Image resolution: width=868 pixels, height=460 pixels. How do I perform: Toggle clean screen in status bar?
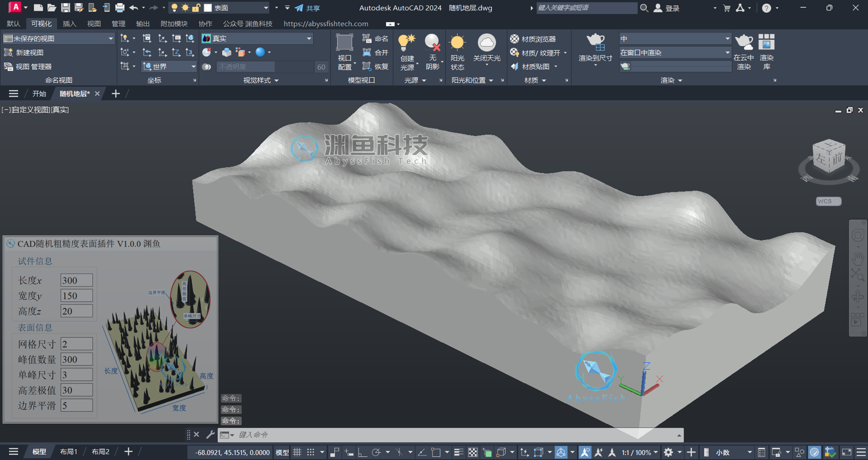(x=846, y=452)
